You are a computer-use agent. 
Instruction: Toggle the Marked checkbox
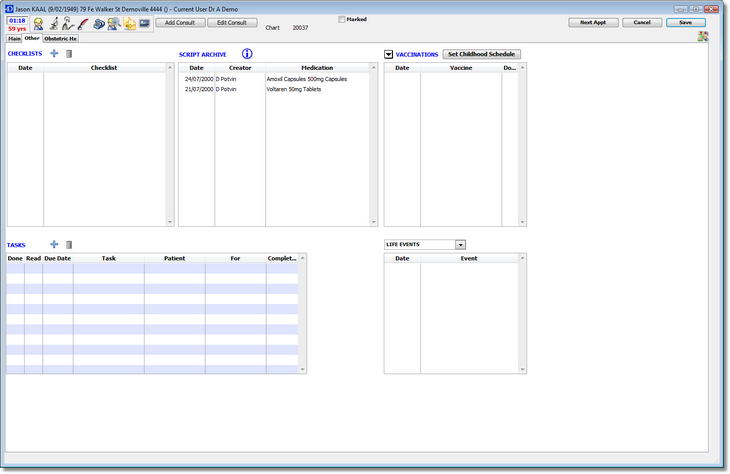pos(342,20)
